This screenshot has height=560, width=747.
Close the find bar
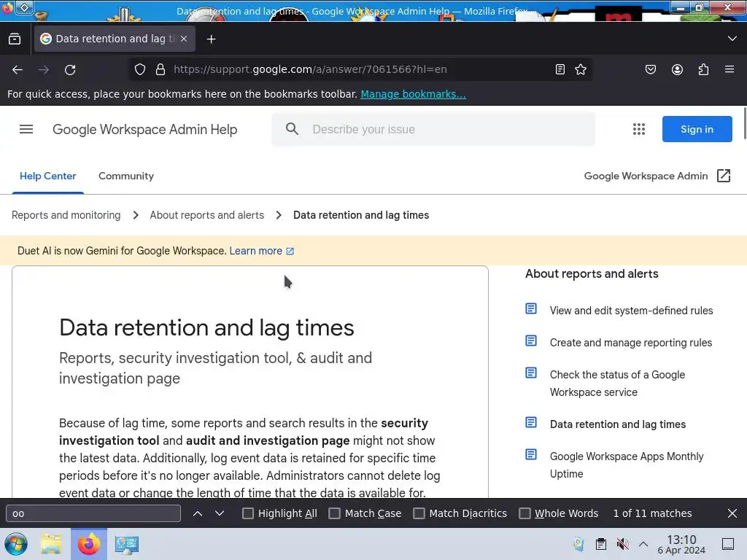(x=732, y=513)
